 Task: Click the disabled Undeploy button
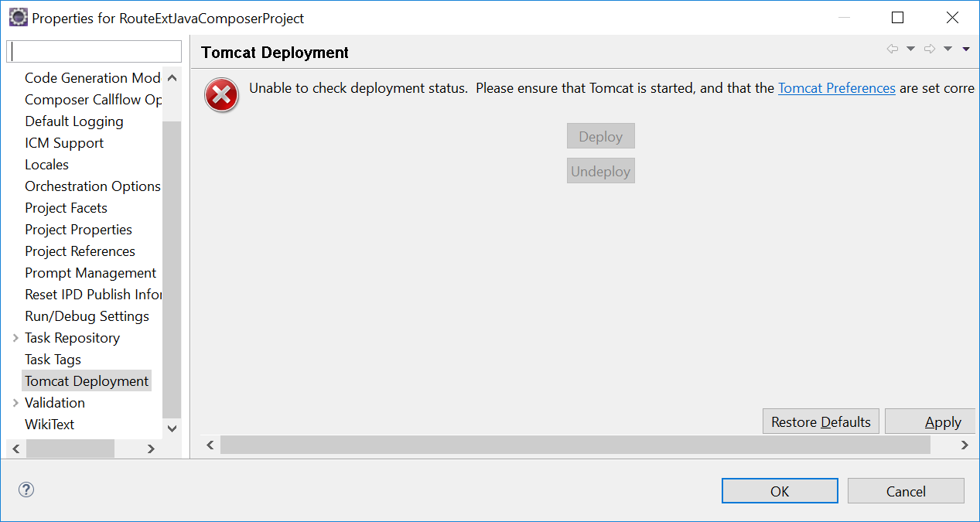(600, 171)
